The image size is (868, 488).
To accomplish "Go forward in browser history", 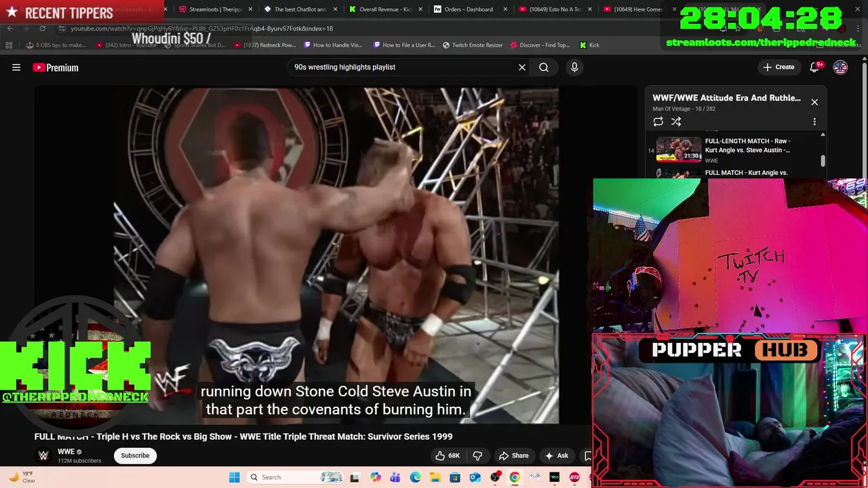I will click(26, 28).
